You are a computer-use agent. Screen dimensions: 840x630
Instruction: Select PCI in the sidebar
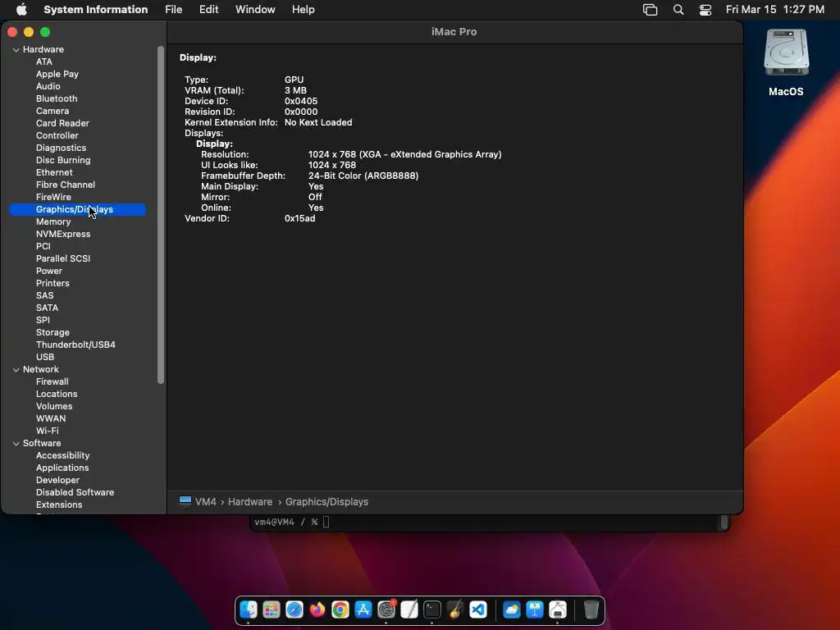pos(43,246)
